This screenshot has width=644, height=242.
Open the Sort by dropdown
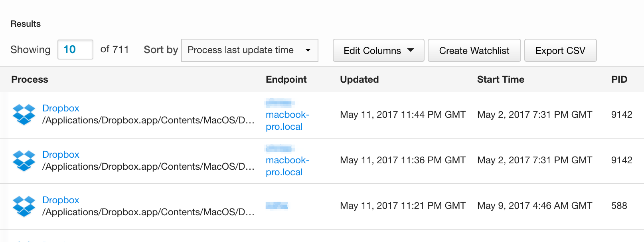[249, 50]
